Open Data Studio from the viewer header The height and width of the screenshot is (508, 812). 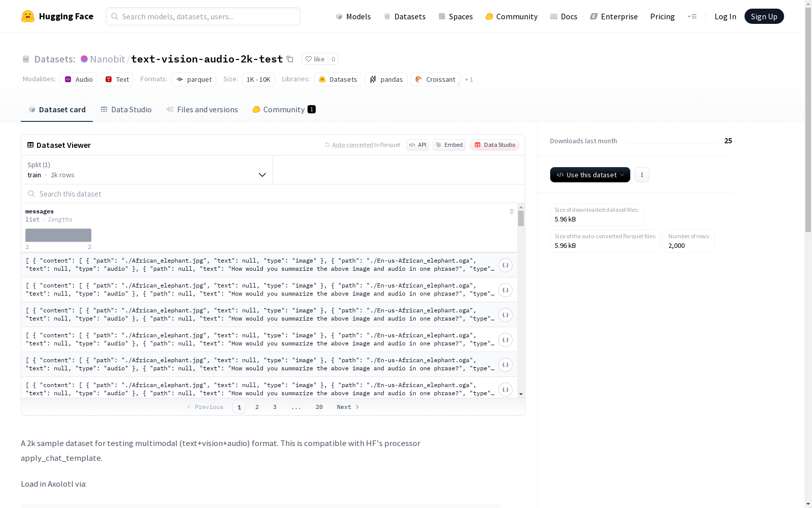pos(495,145)
